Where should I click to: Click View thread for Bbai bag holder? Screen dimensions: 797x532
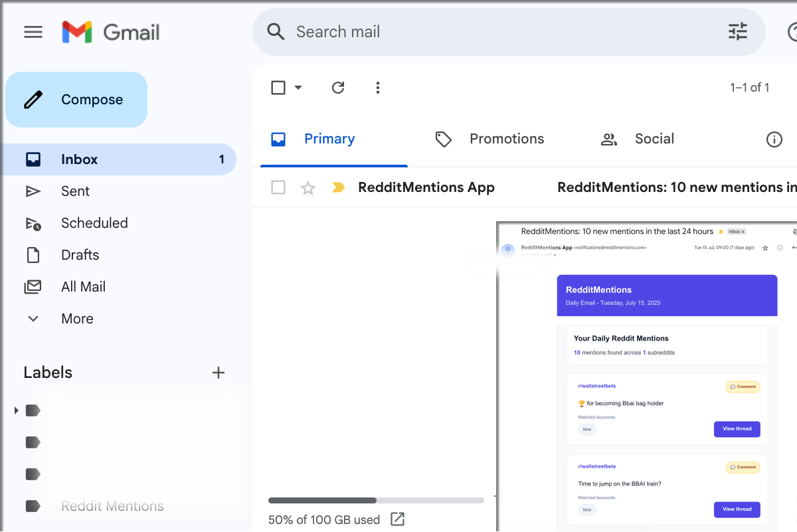point(737,429)
